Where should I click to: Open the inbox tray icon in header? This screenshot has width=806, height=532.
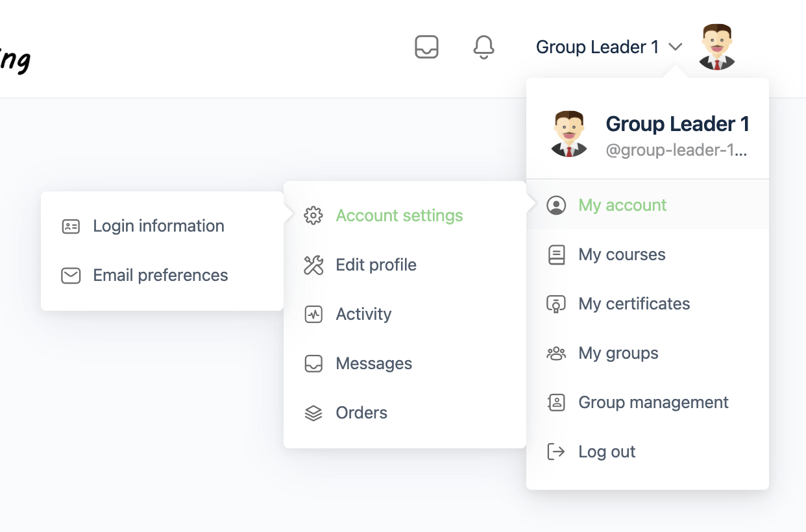point(426,47)
